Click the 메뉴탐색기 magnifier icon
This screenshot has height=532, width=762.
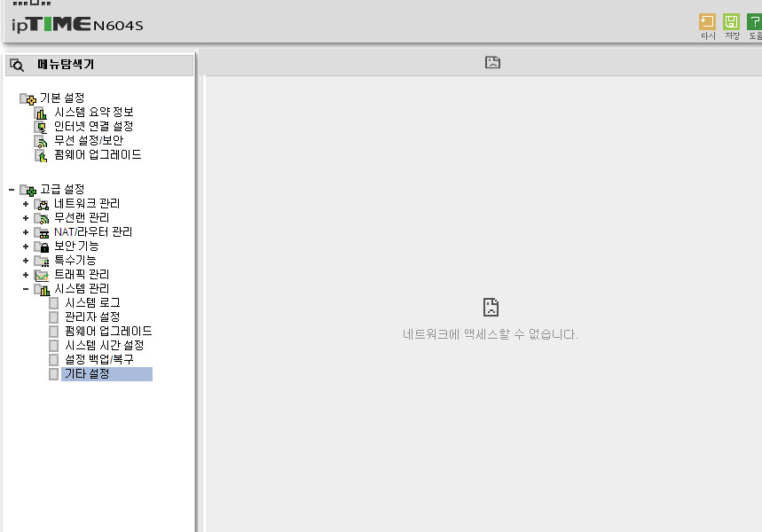click(17, 65)
